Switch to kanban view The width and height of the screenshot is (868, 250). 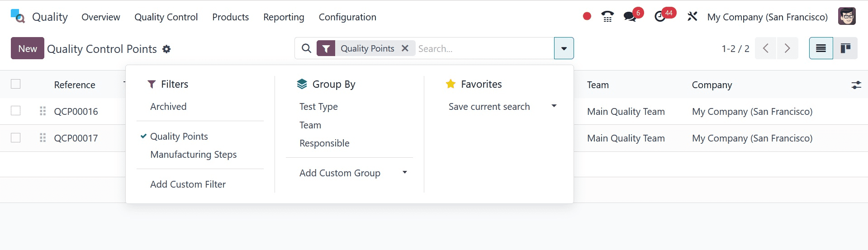[x=845, y=48]
